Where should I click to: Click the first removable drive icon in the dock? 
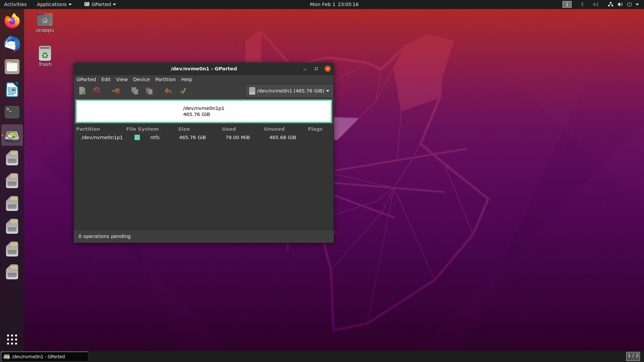(x=12, y=158)
